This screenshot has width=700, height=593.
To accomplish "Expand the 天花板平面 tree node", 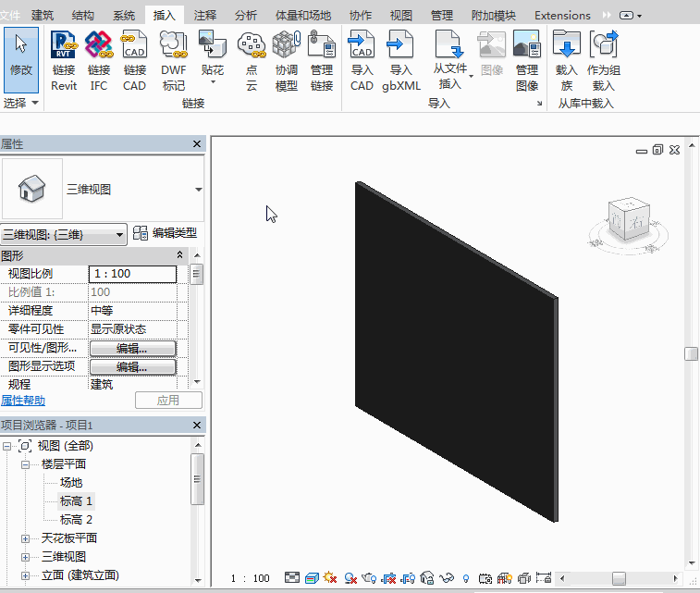I will [x=26, y=538].
